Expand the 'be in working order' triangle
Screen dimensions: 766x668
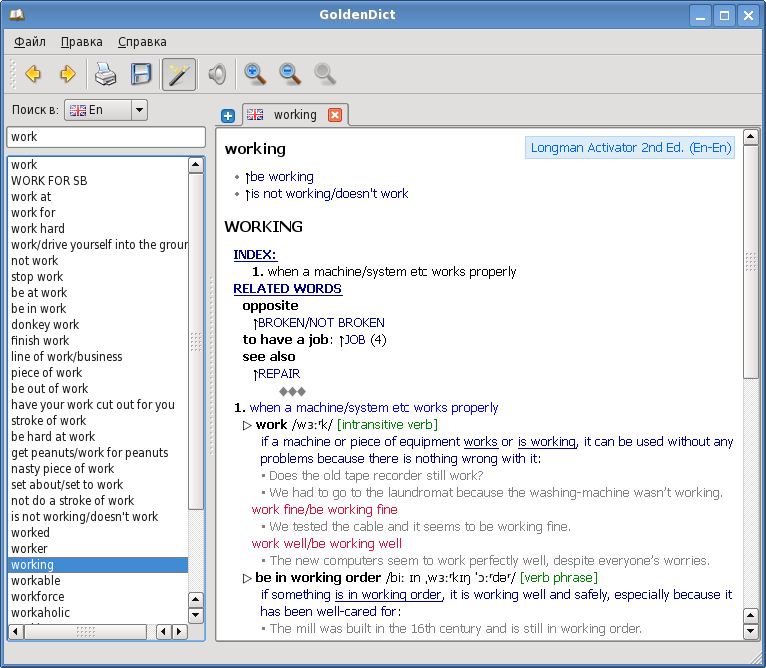pyautogui.click(x=247, y=578)
